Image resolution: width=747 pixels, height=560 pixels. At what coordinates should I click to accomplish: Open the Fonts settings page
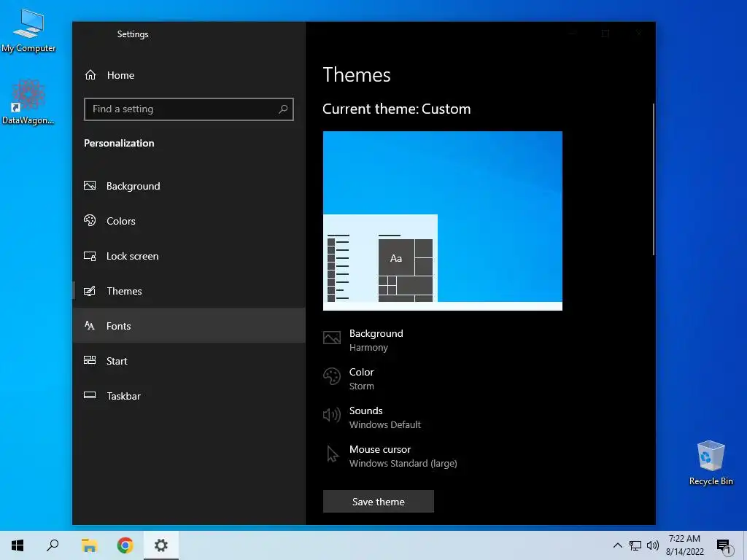click(x=189, y=326)
